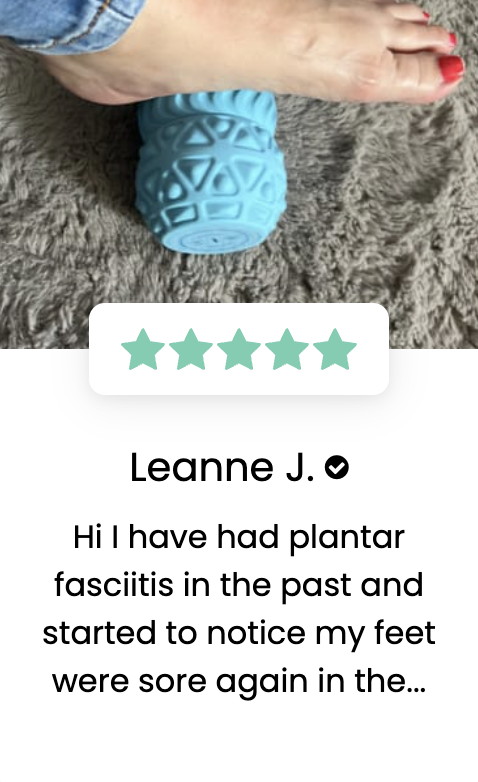Select the first green rating star
This screenshot has width=478, height=782.
click(143, 349)
